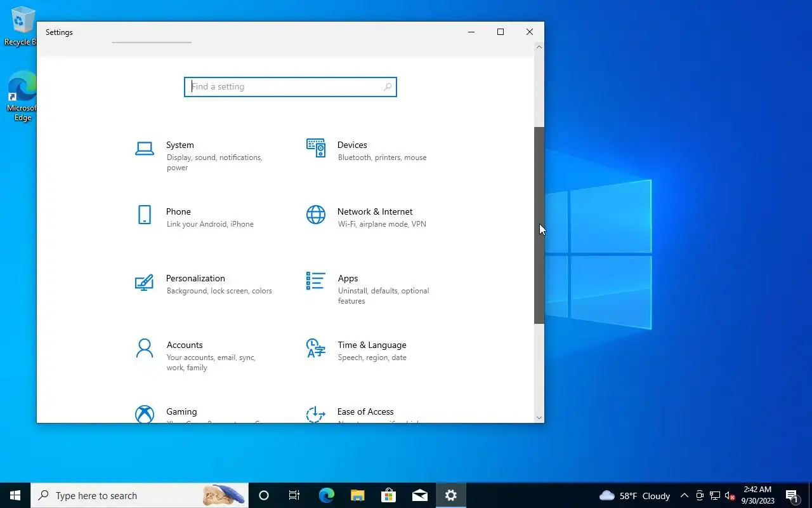Open Devices settings icon
Screen dimensions: 812x508
tap(316, 148)
